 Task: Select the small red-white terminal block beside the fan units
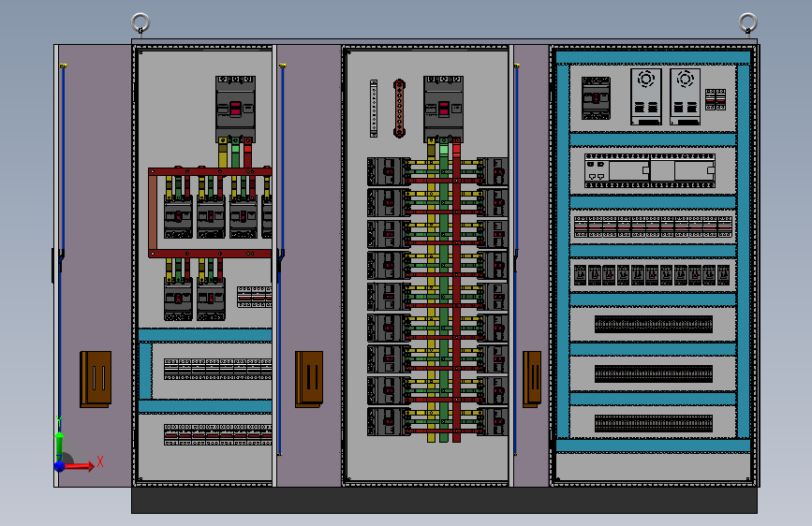(716, 99)
